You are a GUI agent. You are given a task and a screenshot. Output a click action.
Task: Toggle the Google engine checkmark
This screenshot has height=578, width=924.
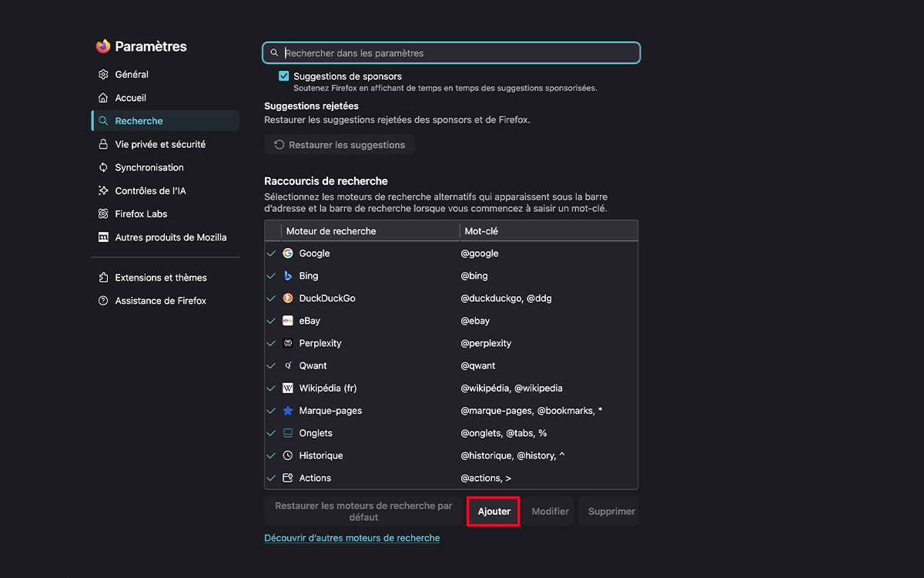coord(271,254)
